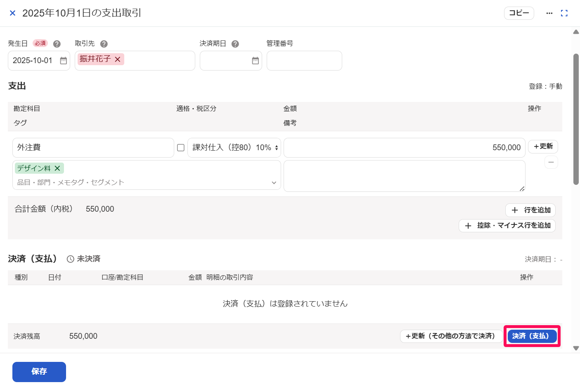Click the scrollbar down arrow

pos(576,348)
